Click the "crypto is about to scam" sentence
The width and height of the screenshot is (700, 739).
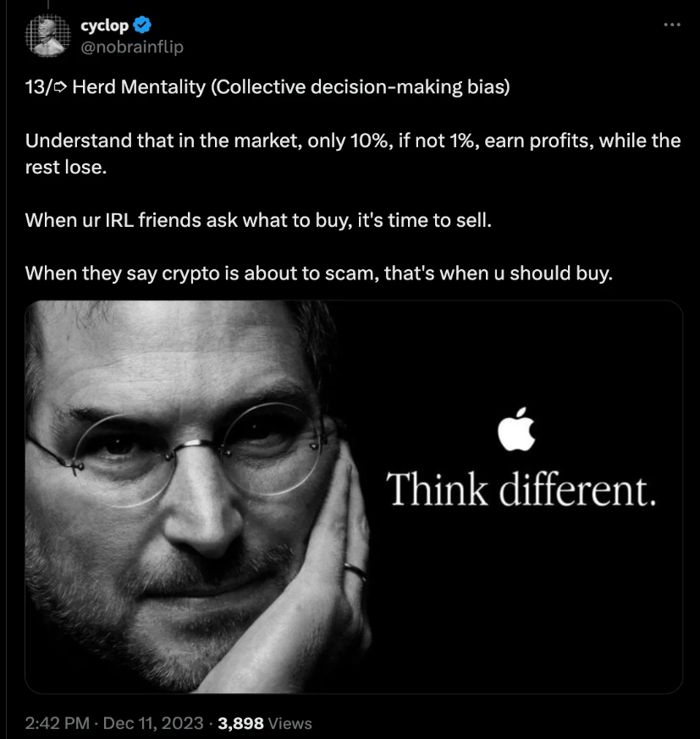point(317,273)
